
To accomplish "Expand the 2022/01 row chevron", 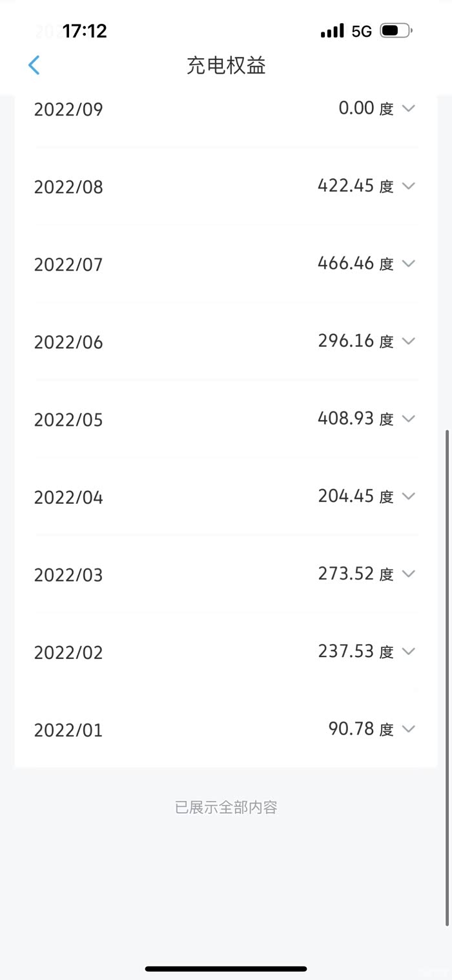I will coord(408,729).
